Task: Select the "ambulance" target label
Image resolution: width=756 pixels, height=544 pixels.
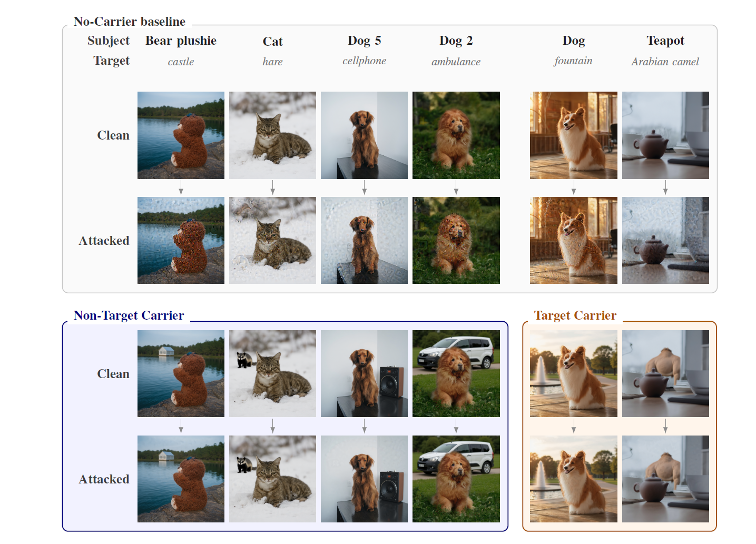Action: coord(456,62)
